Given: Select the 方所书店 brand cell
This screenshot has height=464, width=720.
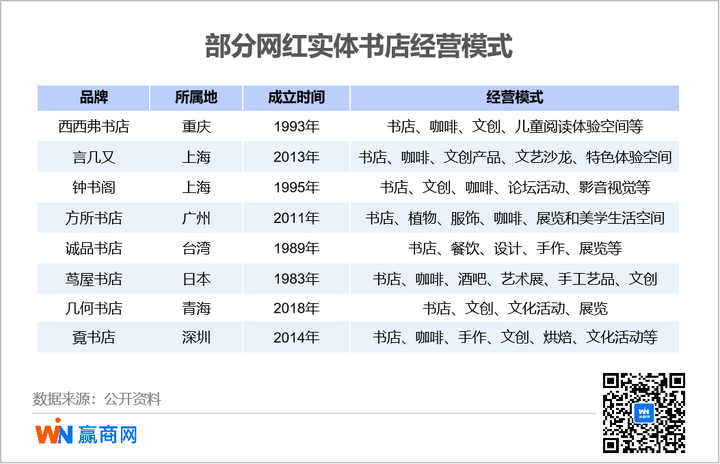Looking at the screenshot, I should pyautogui.click(x=94, y=218).
